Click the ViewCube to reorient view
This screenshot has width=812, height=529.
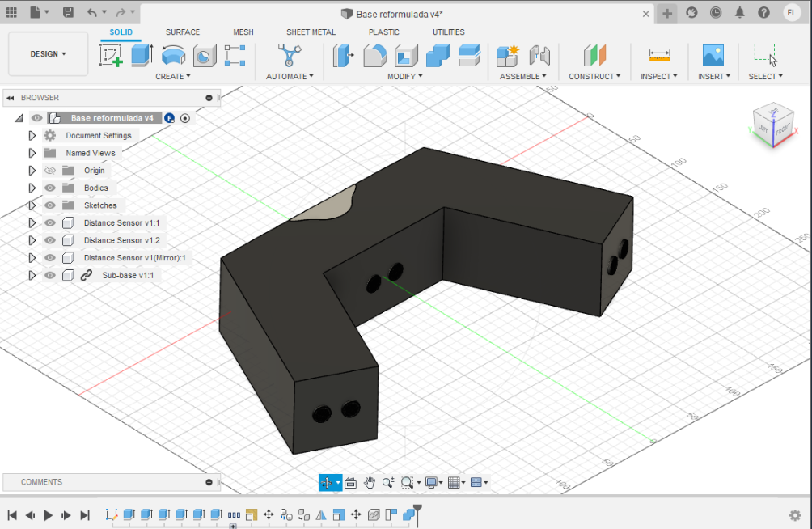coord(773,126)
